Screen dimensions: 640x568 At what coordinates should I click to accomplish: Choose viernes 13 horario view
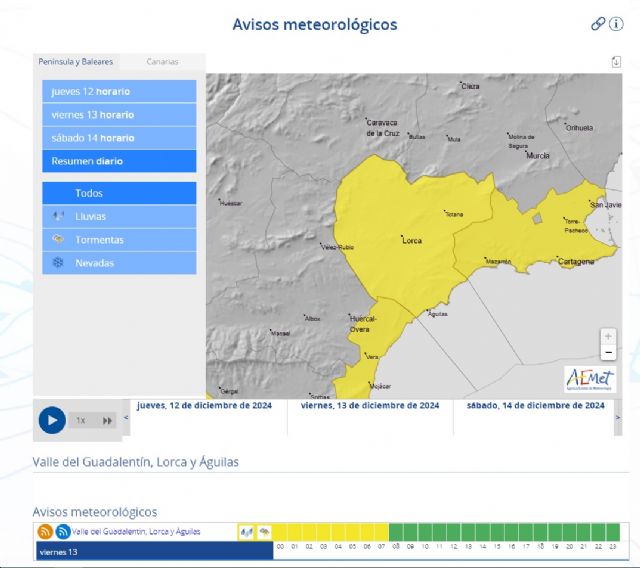[119, 115]
